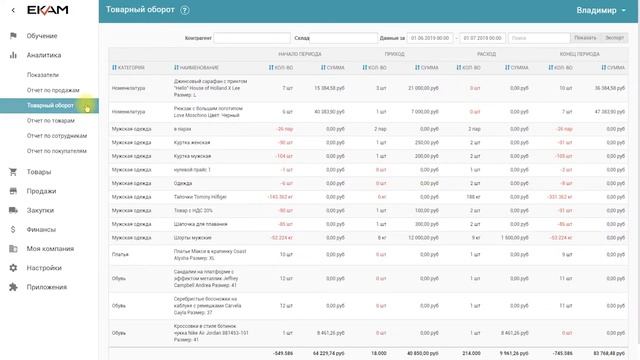This screenshot has height=360, width=640.
Task: Go to Отчет по продажам
Action: click(x=53, y=90)
